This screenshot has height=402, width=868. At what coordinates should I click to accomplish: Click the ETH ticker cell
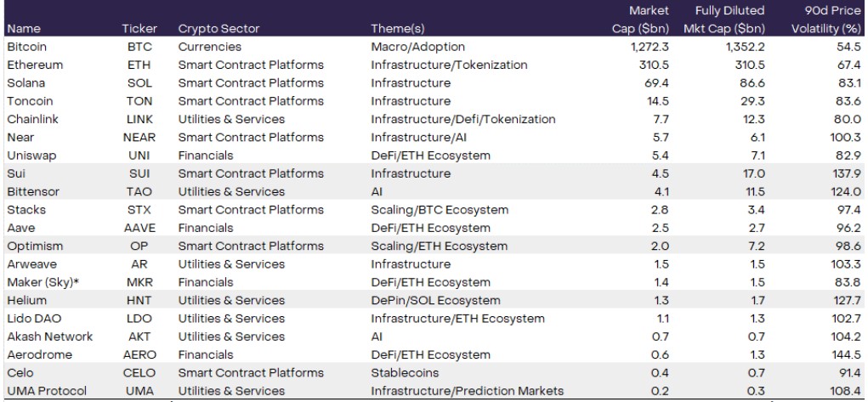click(x=139, y=65)
